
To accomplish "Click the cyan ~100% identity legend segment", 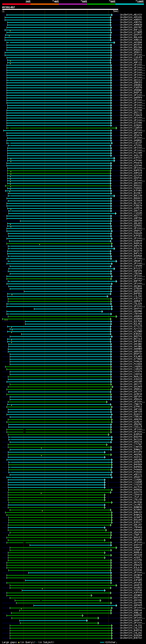I will (x=130, y=4).
